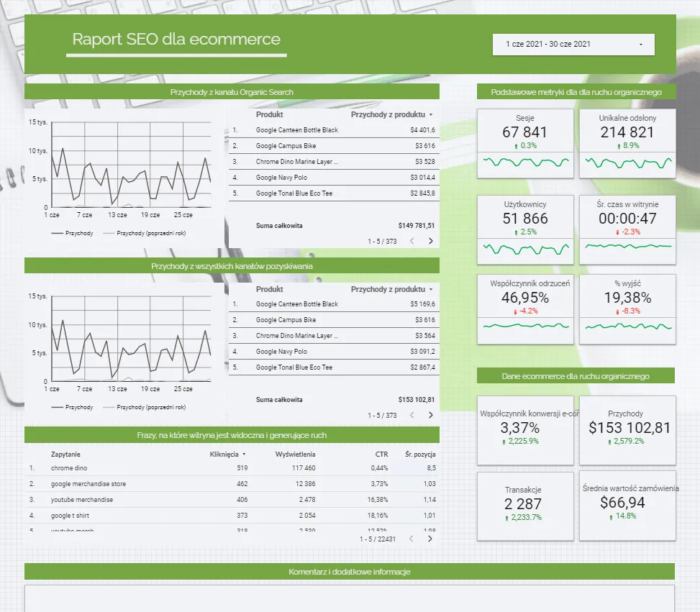Sort queries table by Kliknięcia column
Image resolution: width=700 pixels, height=612 pixels.
tap(227, 455)
